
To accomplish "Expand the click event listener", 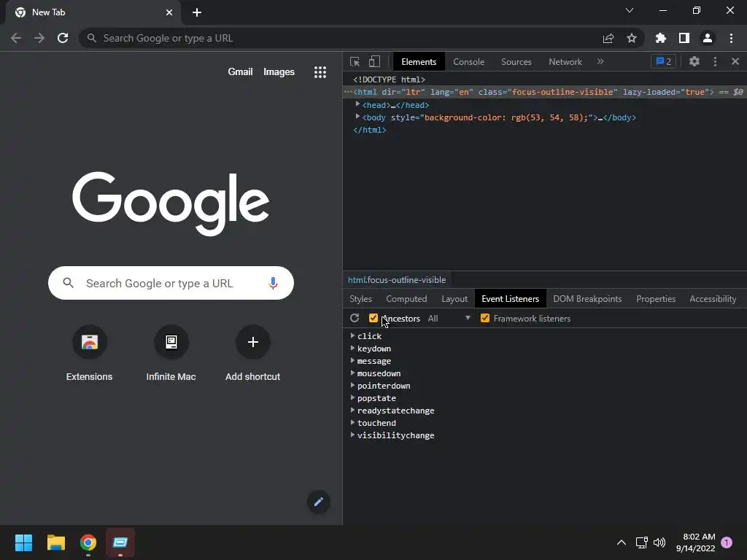I will point(352,335).
